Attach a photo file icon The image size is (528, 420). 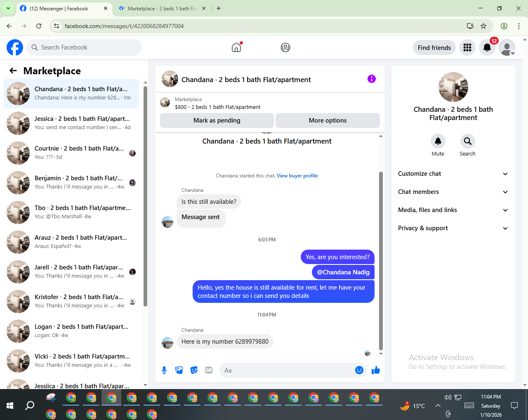[179, 370]
